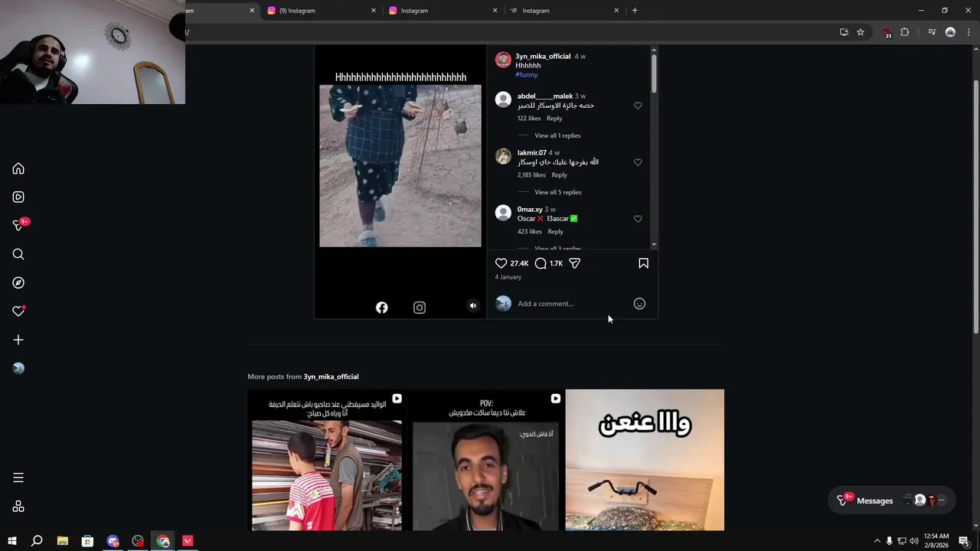This screenshot has width=980, height=551.
Task: Click Facebook logo on the video
Action: point(382,308)
